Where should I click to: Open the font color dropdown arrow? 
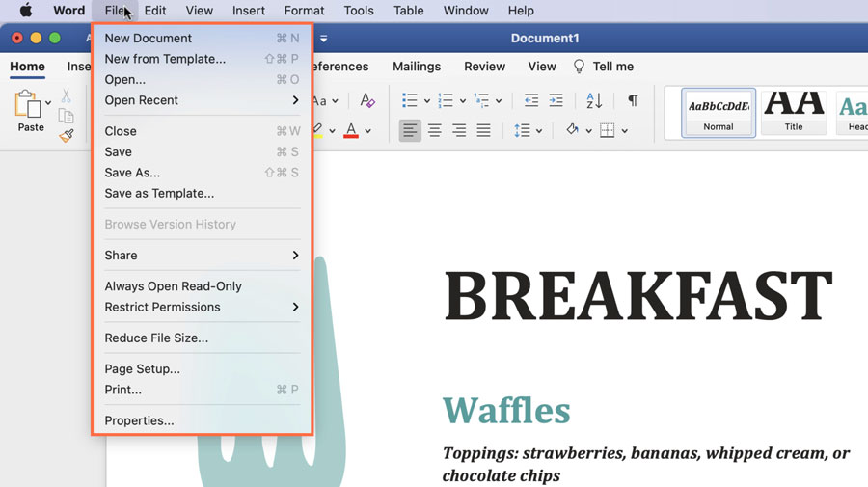(368, 131)
